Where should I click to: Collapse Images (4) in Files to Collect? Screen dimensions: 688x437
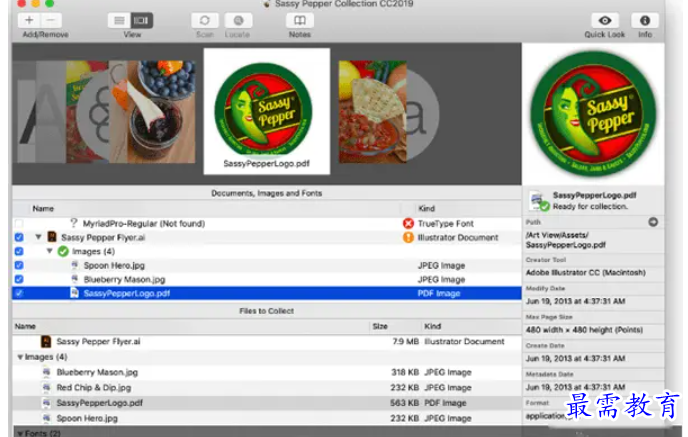20,357
